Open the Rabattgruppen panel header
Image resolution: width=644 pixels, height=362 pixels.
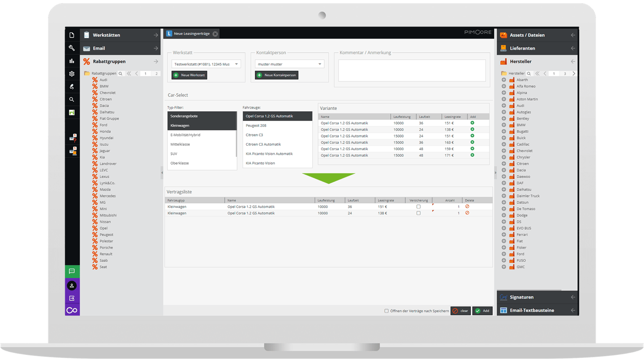(x=121, y=61)
